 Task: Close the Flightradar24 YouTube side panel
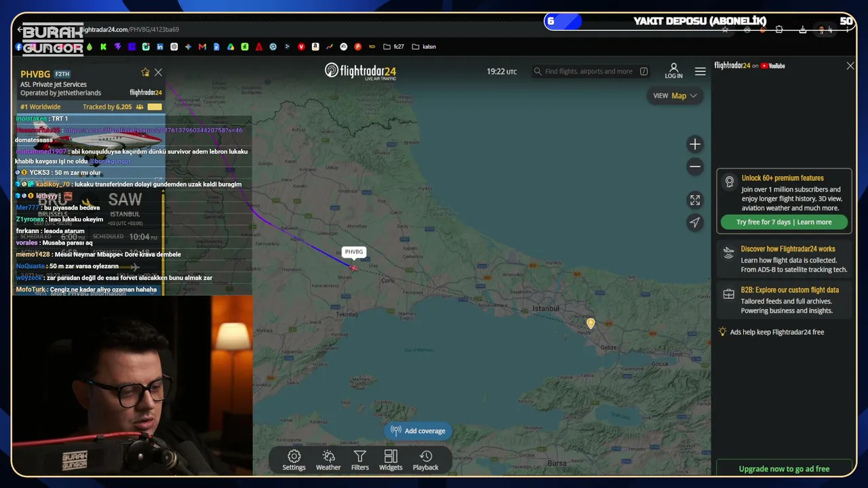(x=850, y=66)
